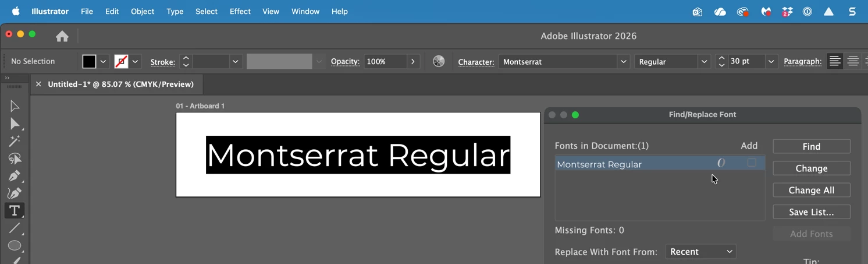This screenshot has height=264, width=868.
Task: Open the Effect menu
Action: pyautogui.click(x=240, y=11)
